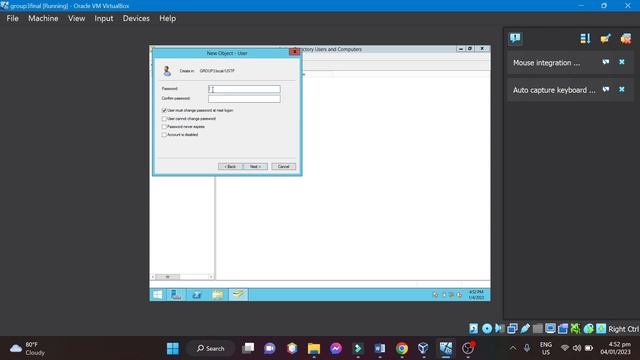Image resolution: width=640 pixels, height=360 pixels.
Task: Open the View menu
Action: tap(76, 18)
